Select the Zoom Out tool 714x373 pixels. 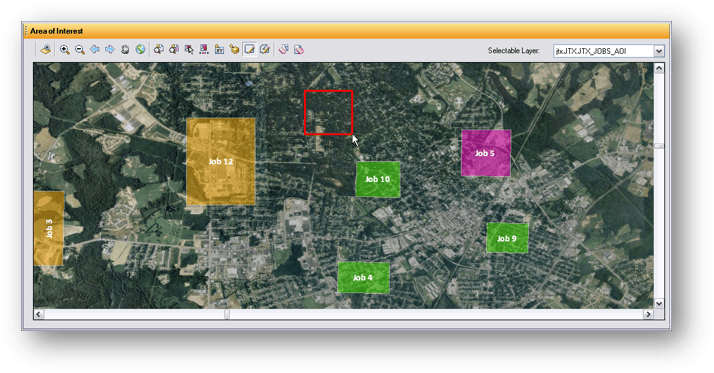[x=80, y=50]
